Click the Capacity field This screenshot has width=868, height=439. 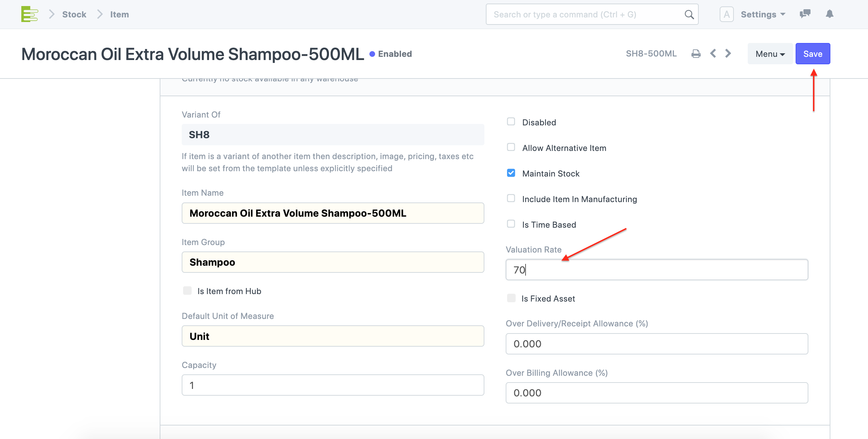click(x=333, y=385)
